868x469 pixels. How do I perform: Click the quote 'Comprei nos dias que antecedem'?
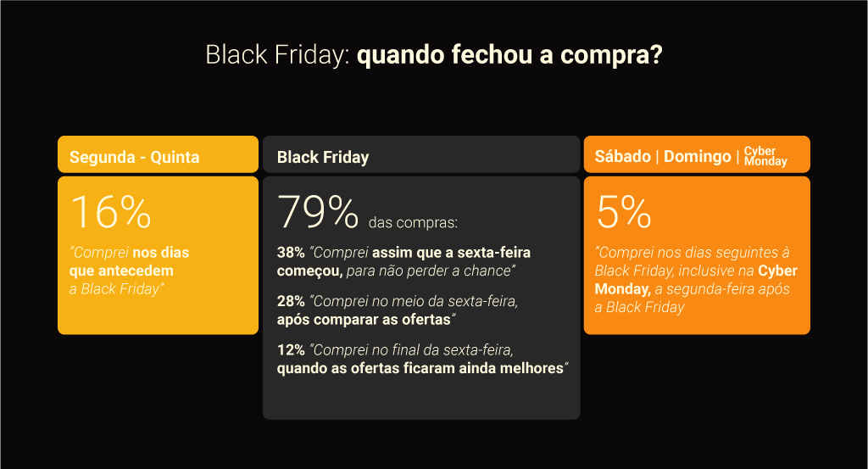click(x=129, y=261)
